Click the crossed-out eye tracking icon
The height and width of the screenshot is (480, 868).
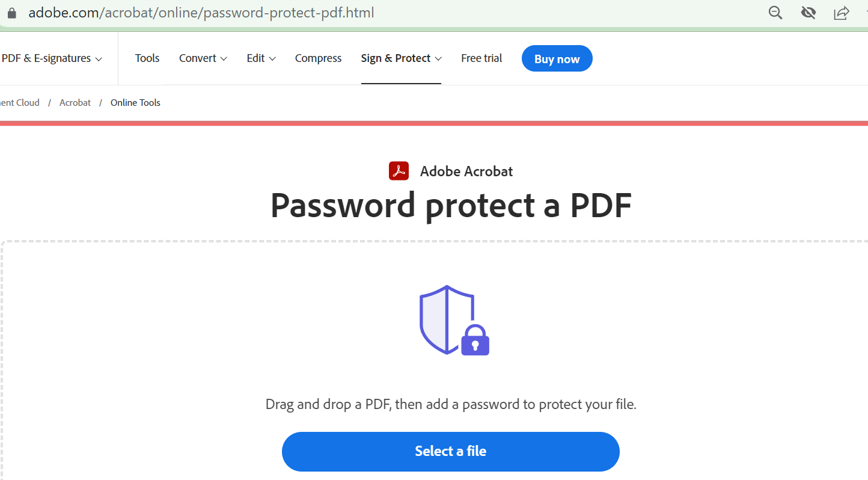click(x=808, y=13)
